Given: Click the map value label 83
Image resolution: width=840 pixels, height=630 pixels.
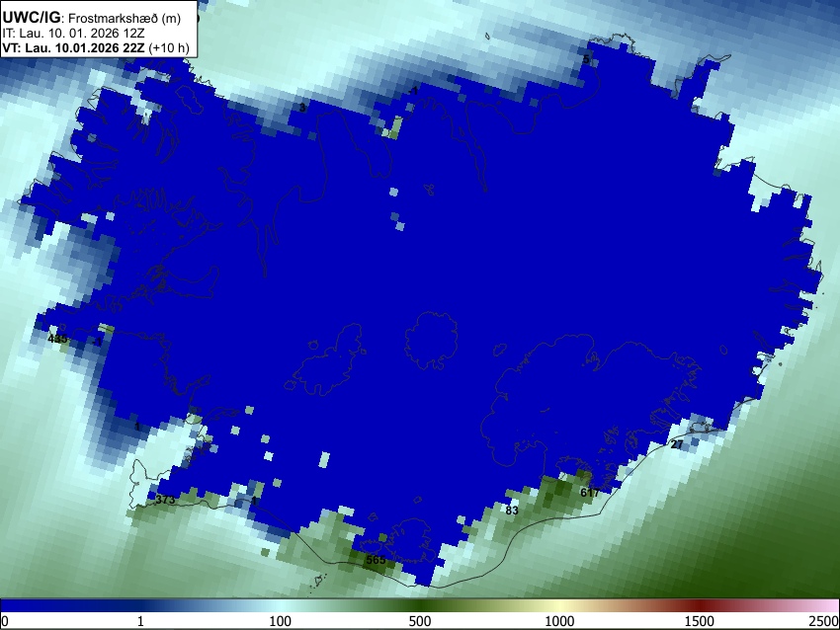Looking at the screenshot, I should [512, 511].
